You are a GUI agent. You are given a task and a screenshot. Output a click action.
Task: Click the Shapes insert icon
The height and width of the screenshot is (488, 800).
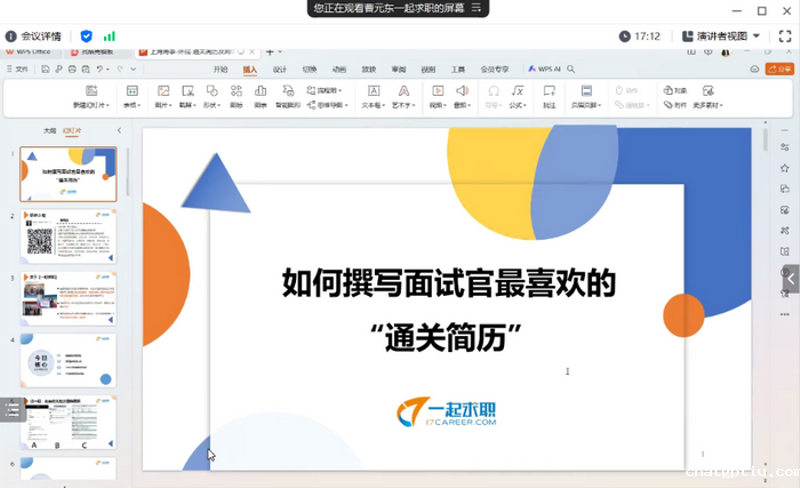pos(212,91)
